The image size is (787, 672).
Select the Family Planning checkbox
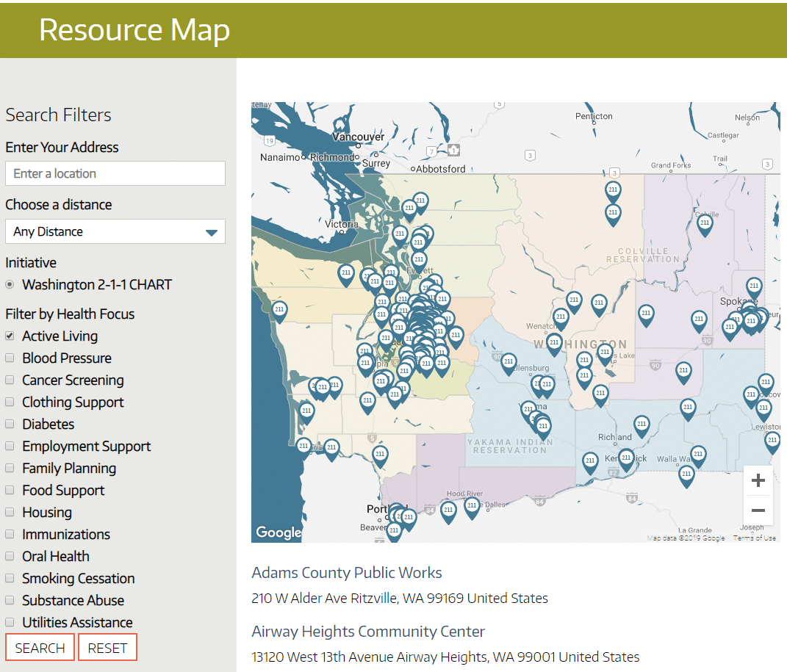10,469
